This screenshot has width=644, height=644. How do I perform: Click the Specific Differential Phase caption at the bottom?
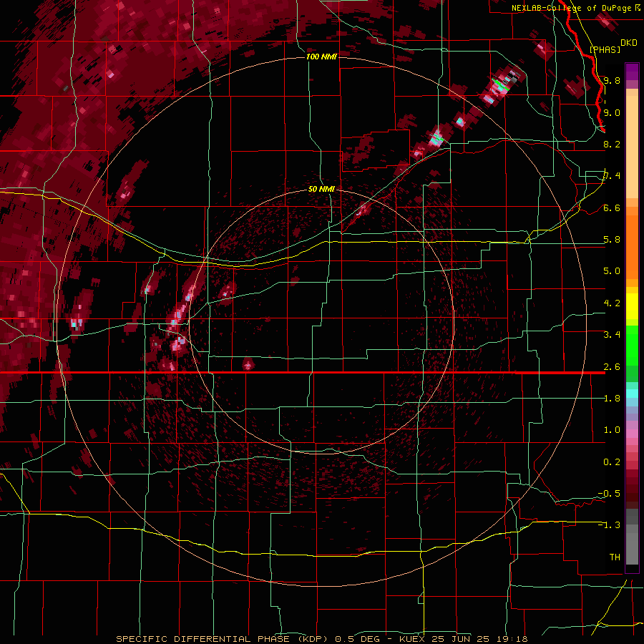pos(321,639)
